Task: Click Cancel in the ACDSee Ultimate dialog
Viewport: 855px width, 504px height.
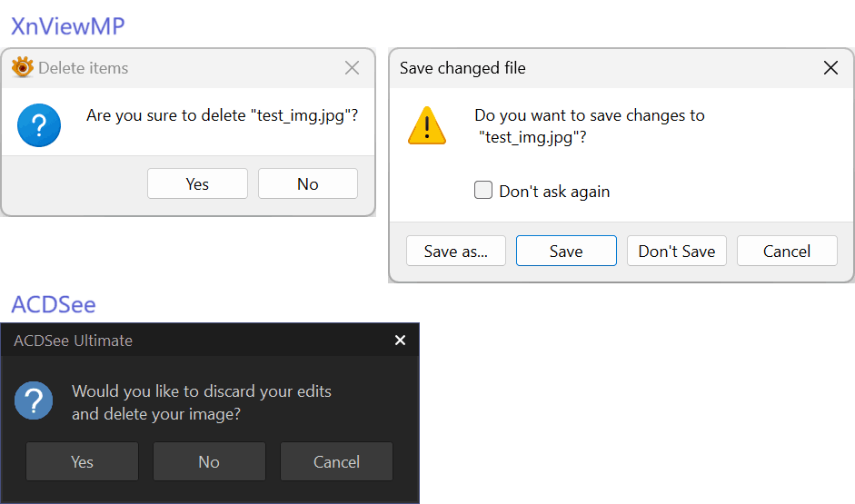Action: pos(336,461)
